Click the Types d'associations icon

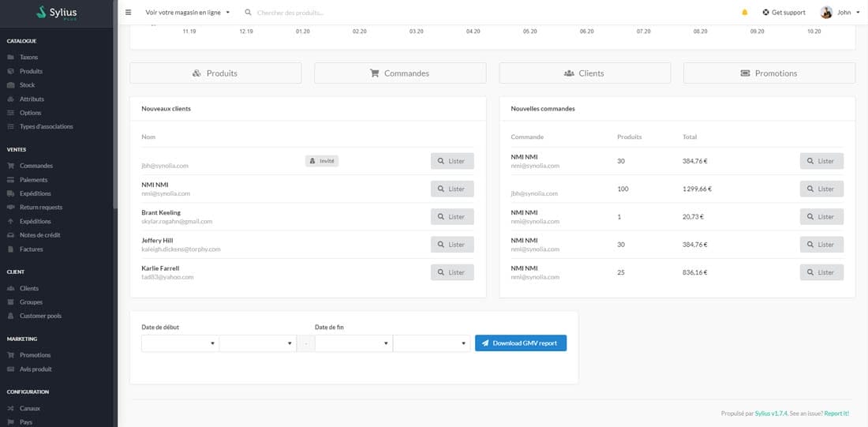tap(10, 127)
